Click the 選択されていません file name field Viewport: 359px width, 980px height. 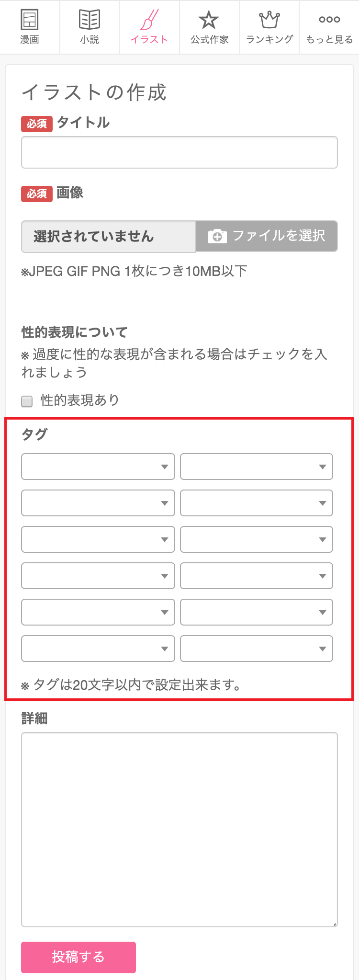click(109, 237)
